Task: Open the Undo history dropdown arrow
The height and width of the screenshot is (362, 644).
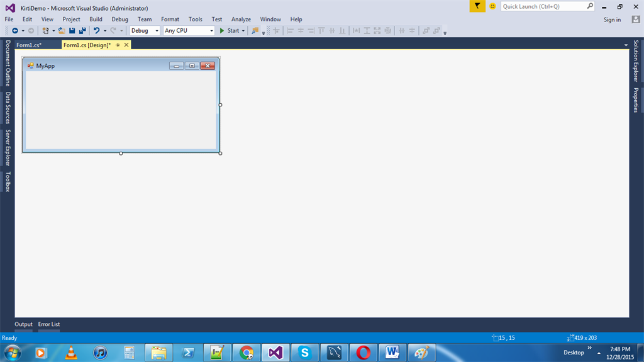Action: (105, 31)
